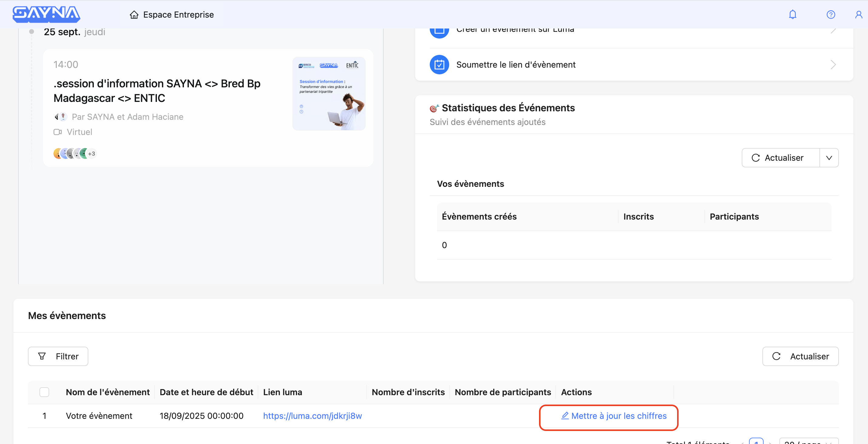The image size is (868, 444).
Task: Click the calendar icon for Soumettre le lien
Action: click(439, 64)
